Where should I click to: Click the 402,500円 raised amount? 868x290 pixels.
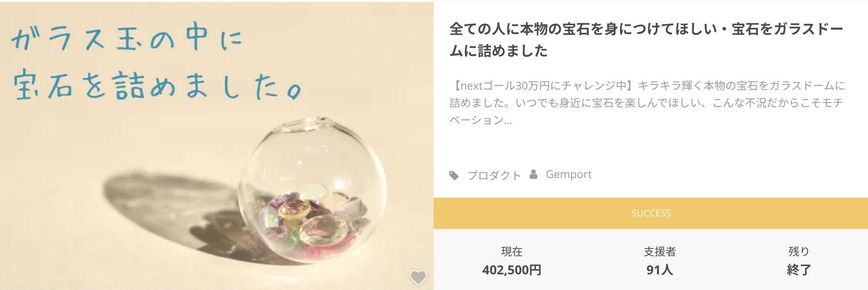512,270
